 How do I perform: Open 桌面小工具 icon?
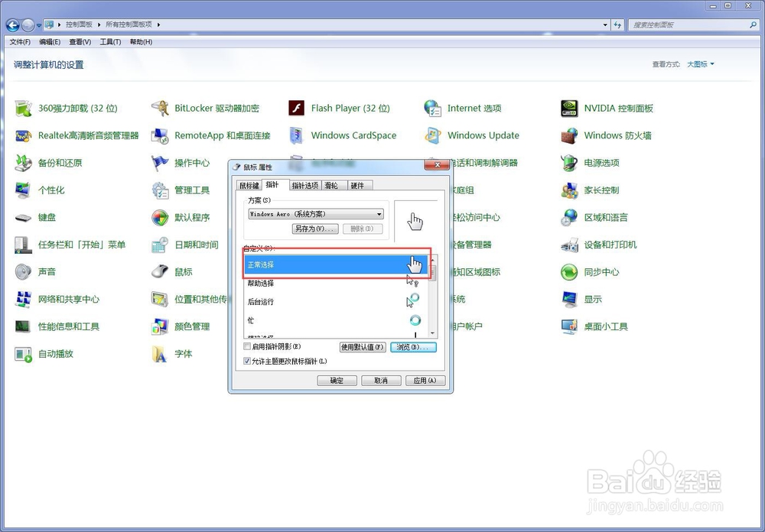pos(569,326)
